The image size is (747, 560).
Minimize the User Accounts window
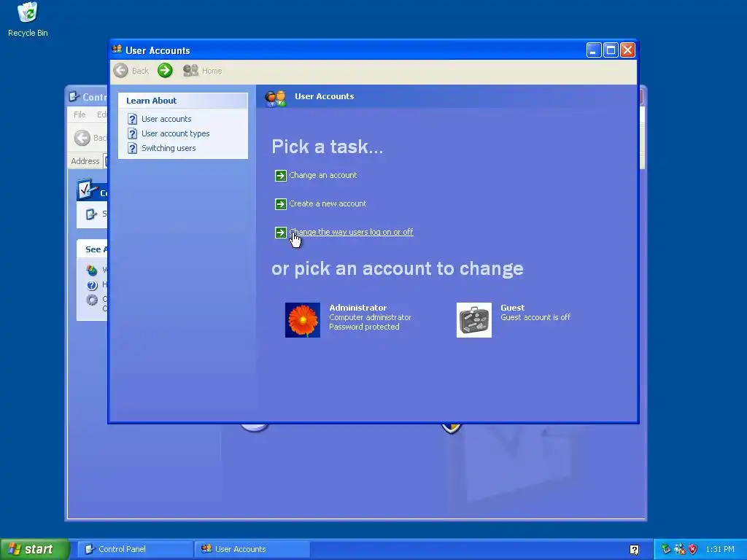[594, 50]
